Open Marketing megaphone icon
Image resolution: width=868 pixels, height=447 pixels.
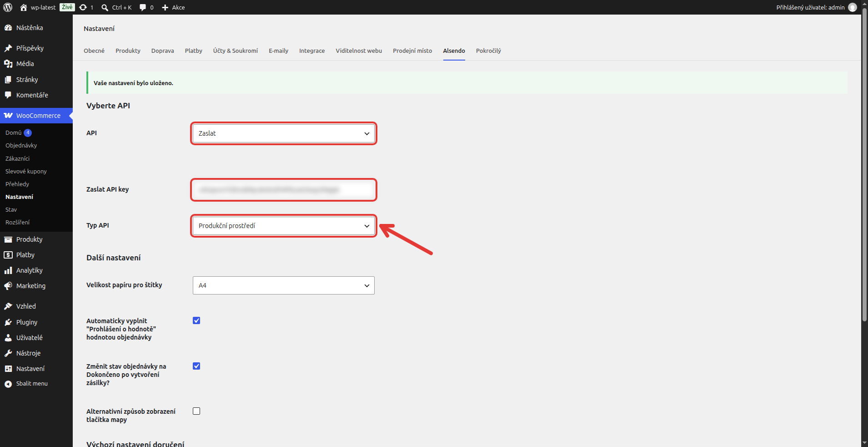[x=8, y=286]
